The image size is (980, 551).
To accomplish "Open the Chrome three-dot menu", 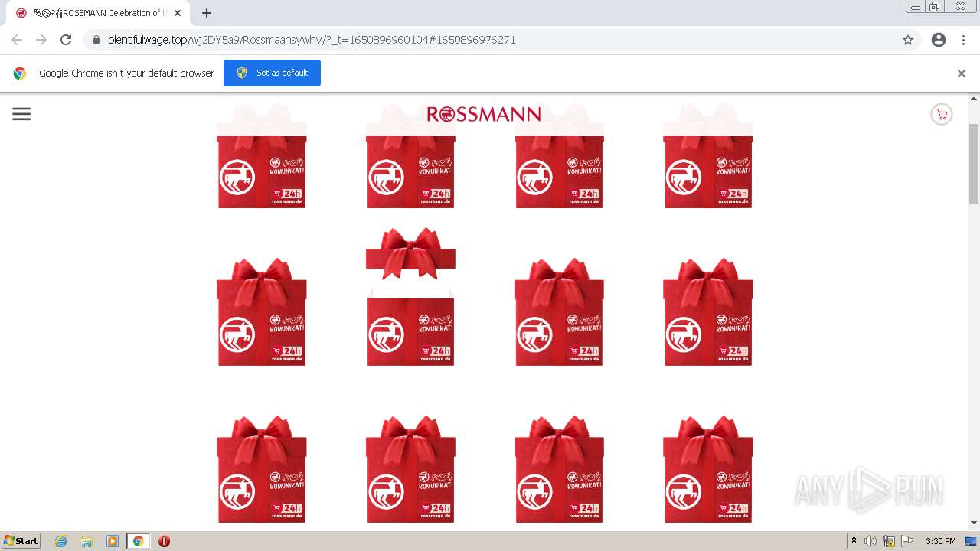I will coord(963,40).
